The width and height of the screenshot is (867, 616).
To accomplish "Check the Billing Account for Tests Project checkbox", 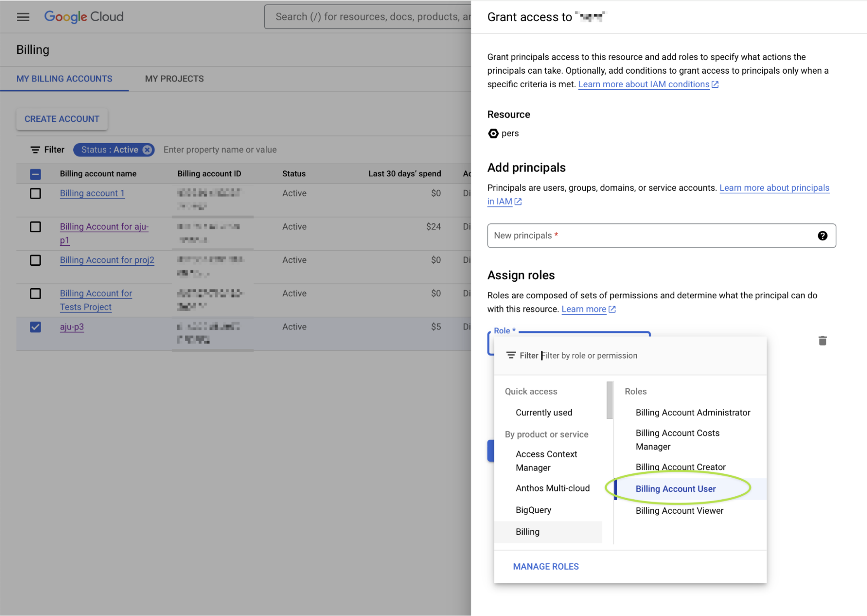I will pyautogui.click(x=36, y=293).
